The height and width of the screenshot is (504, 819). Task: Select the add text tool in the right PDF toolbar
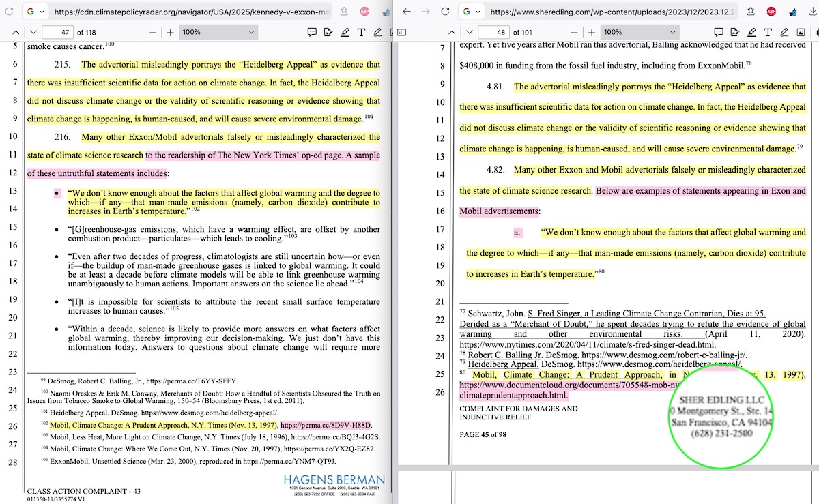pos(767,32)
